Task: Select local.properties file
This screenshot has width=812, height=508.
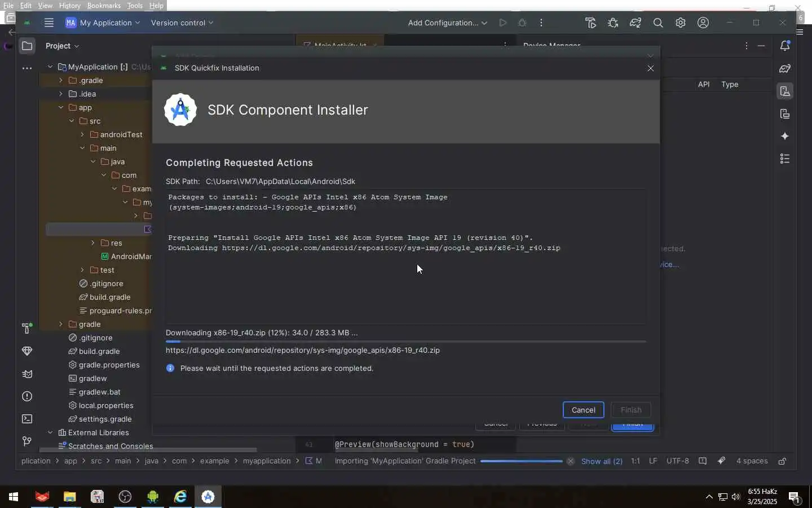Action: (x=101, y=405)
